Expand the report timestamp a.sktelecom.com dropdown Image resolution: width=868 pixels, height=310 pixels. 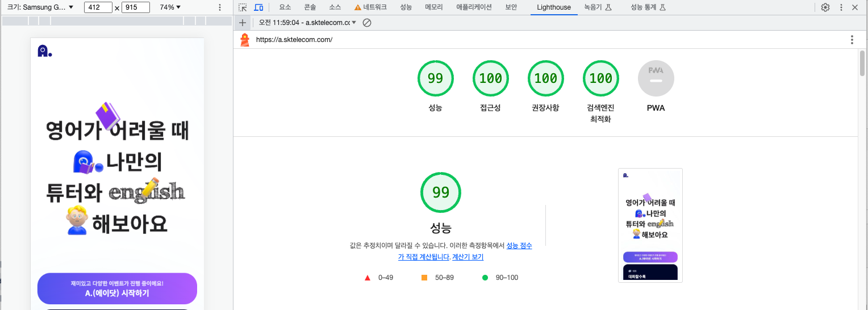(307, 23)
